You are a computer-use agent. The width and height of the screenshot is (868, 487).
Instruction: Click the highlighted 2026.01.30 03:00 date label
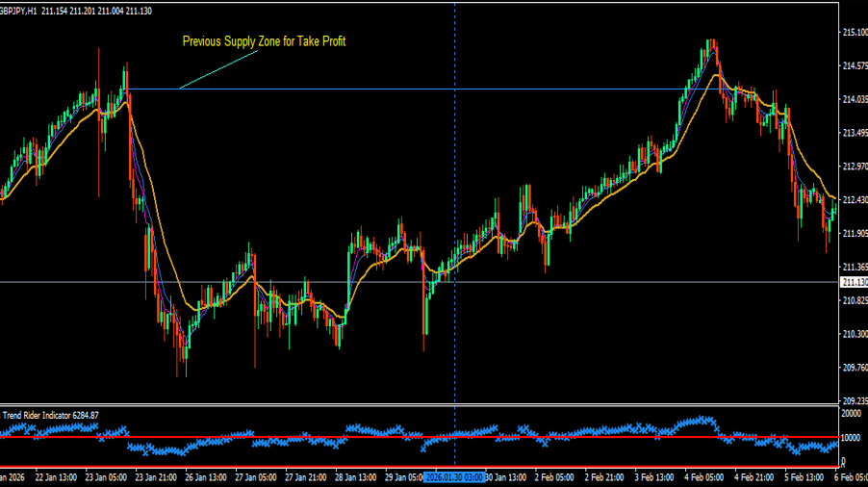click(x=452, y=477)
